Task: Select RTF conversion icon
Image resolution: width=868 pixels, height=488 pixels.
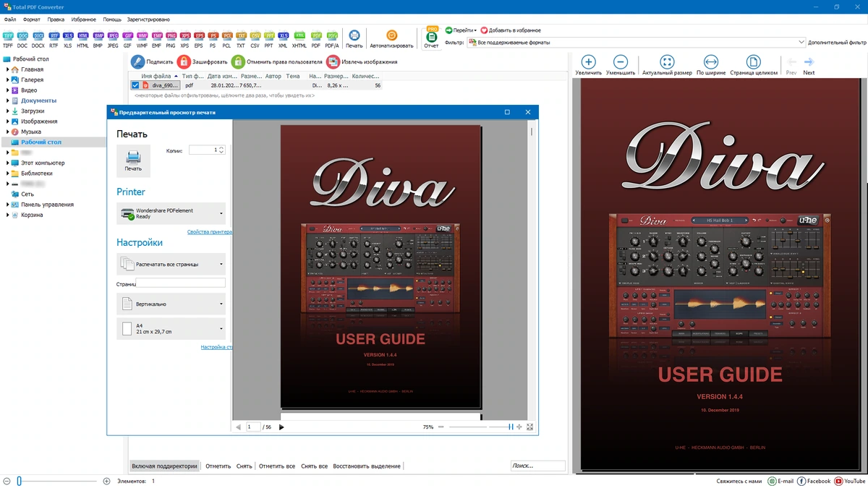Action: [x=54, y=39]
